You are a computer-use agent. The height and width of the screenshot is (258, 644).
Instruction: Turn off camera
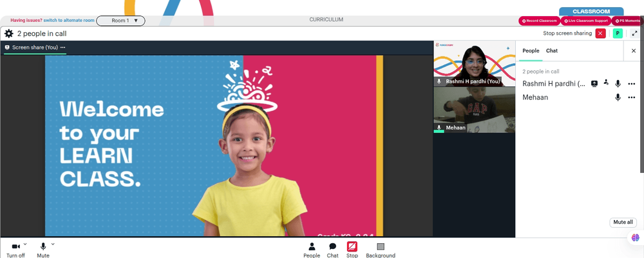15,250
